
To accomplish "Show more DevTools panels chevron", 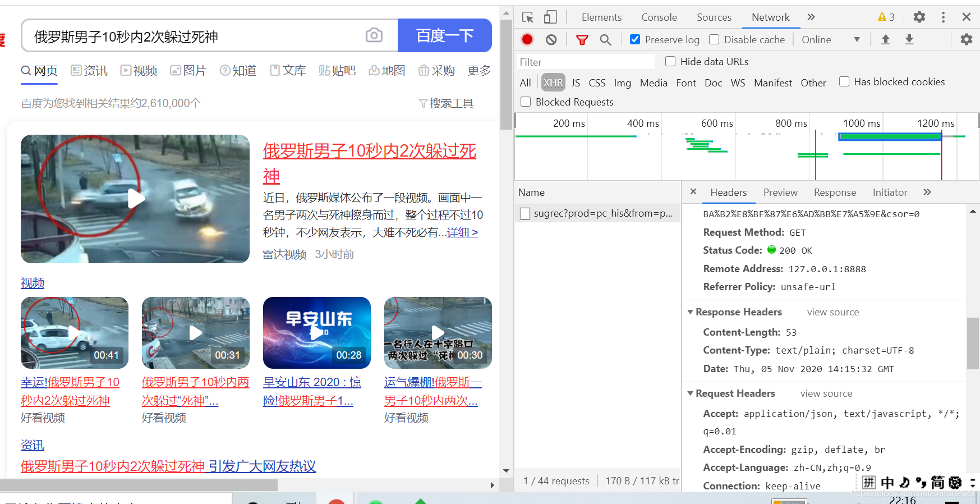I will [x=811, y=17].
